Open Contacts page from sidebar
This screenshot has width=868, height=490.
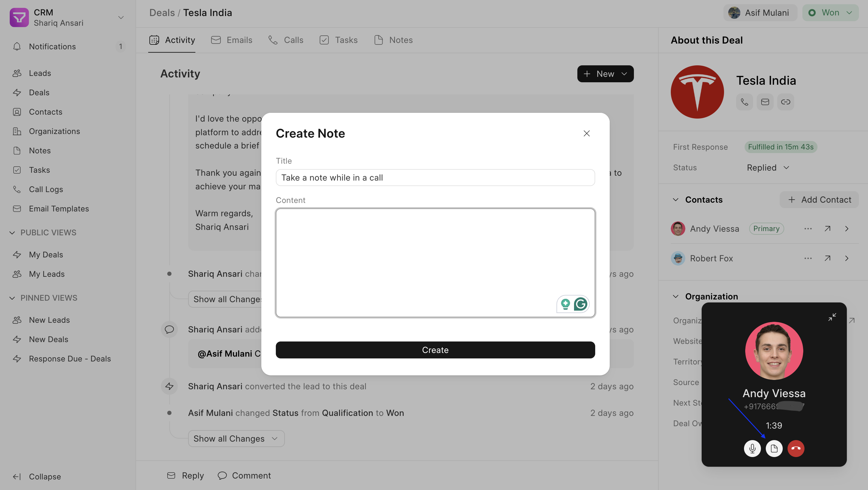coord(68,112)
